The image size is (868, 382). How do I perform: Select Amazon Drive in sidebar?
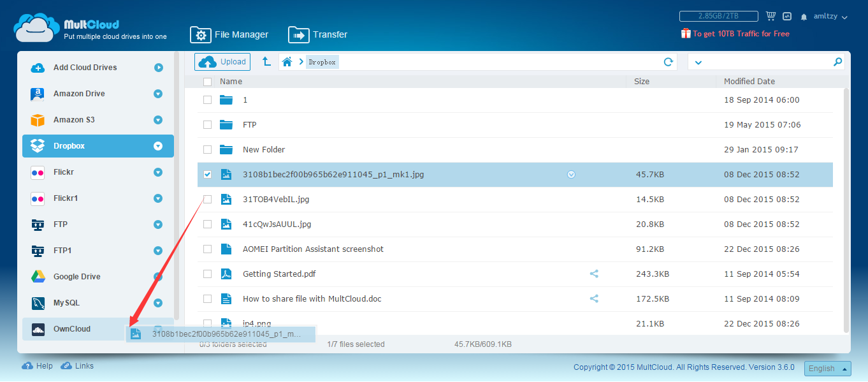(x=98, y=94)
